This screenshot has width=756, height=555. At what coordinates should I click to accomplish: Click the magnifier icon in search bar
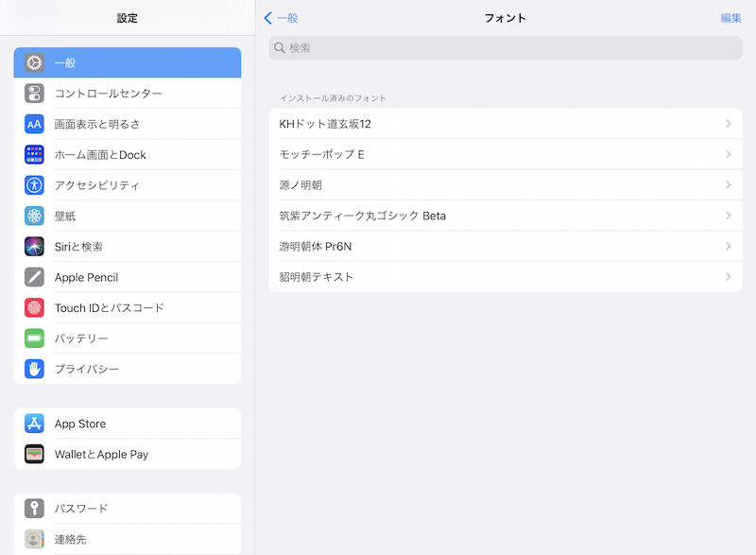[x=279, y=47]
